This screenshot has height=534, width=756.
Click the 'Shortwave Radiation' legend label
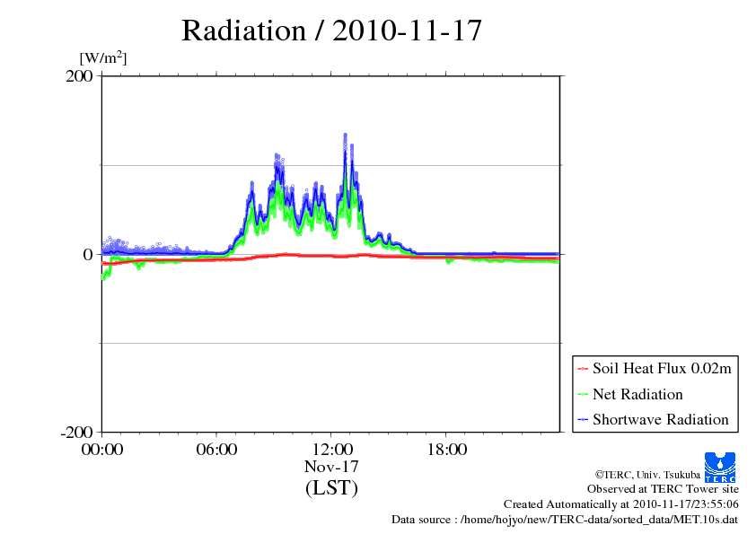click(x=661, y=419)
